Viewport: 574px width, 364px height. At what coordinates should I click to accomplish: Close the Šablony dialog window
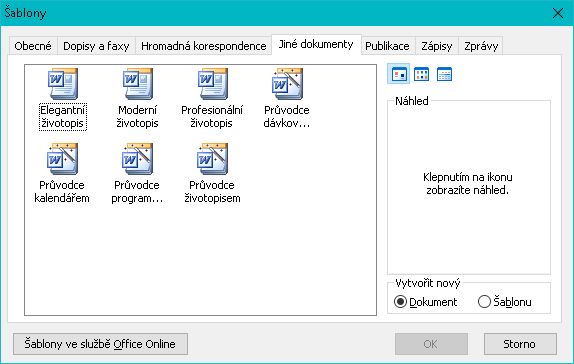pyautogui.click(x=558, y=13)
